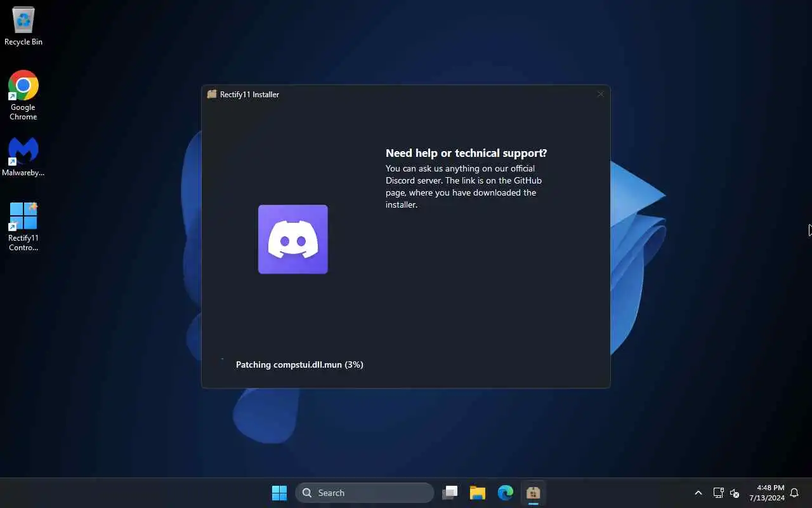Viewport: 812px width, 508px height.
Task: Open the clock showing 4:48 PM
Action: click(767, 493)
